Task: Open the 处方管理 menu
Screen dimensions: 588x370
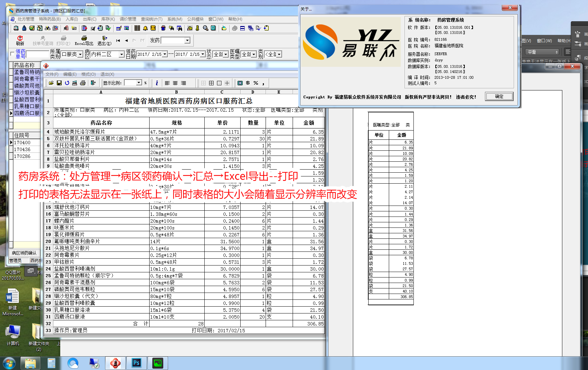Action: (26, 19)
